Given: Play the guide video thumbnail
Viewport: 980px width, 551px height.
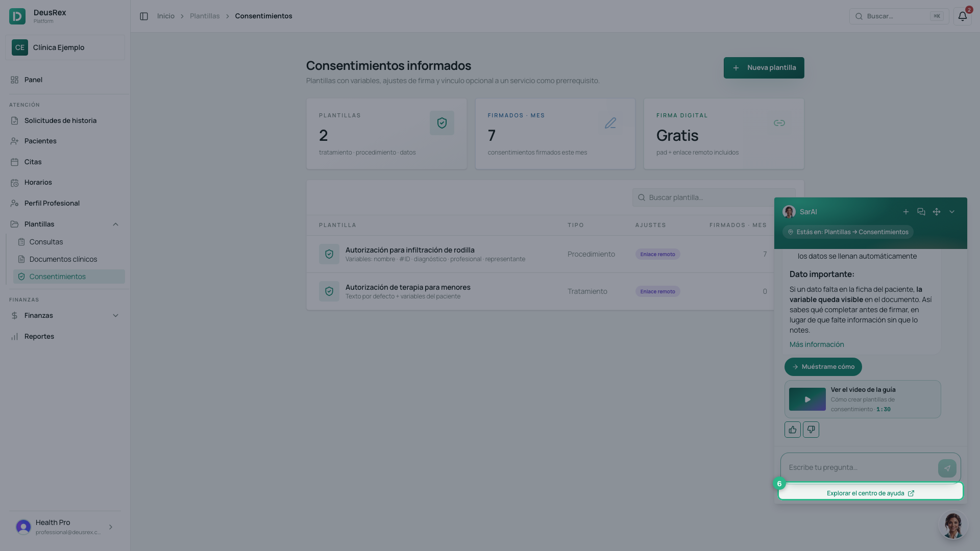Looking at the screenshot, I should (x=807, y=399).
